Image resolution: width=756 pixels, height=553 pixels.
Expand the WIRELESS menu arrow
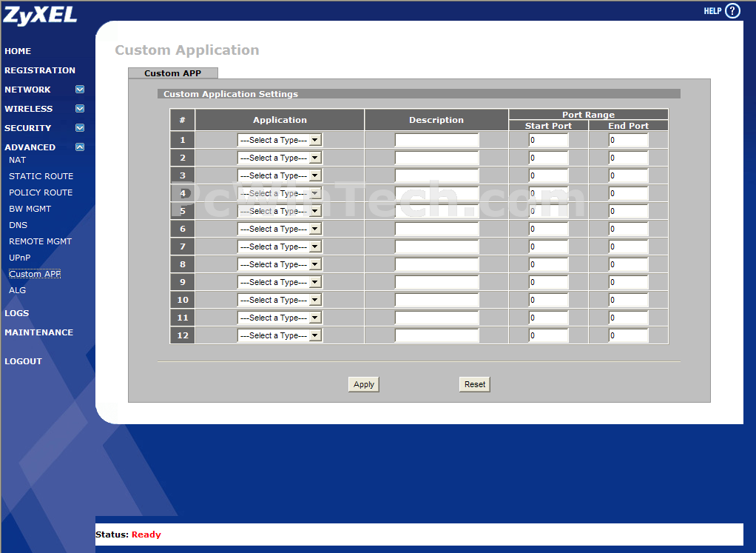coord(80,109)
